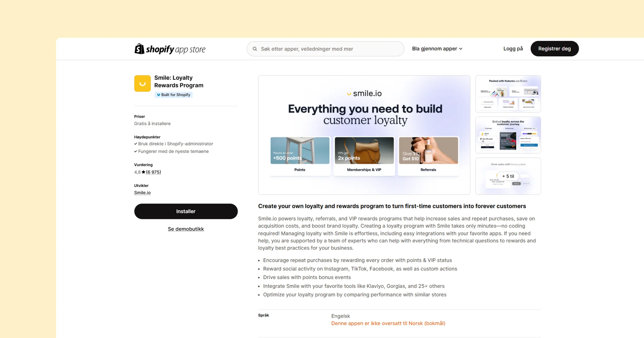Open the Embed loyalty across journey thumbnail
Viewport: 644px width, 338px height.
(508, 135)
